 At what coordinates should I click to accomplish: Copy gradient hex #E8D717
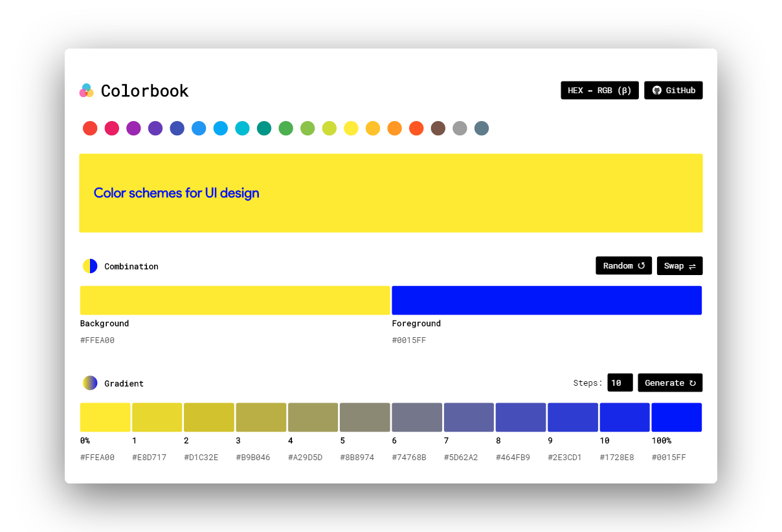coord(150,458)
